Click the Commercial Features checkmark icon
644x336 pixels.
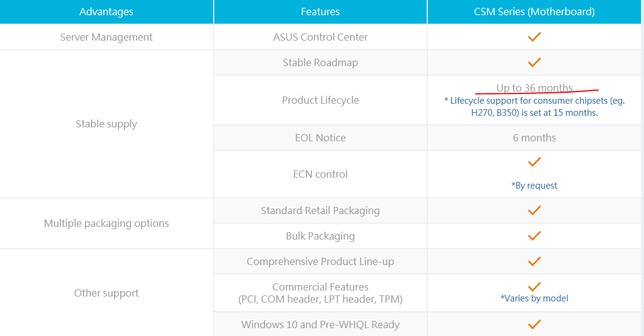[534, 286]
